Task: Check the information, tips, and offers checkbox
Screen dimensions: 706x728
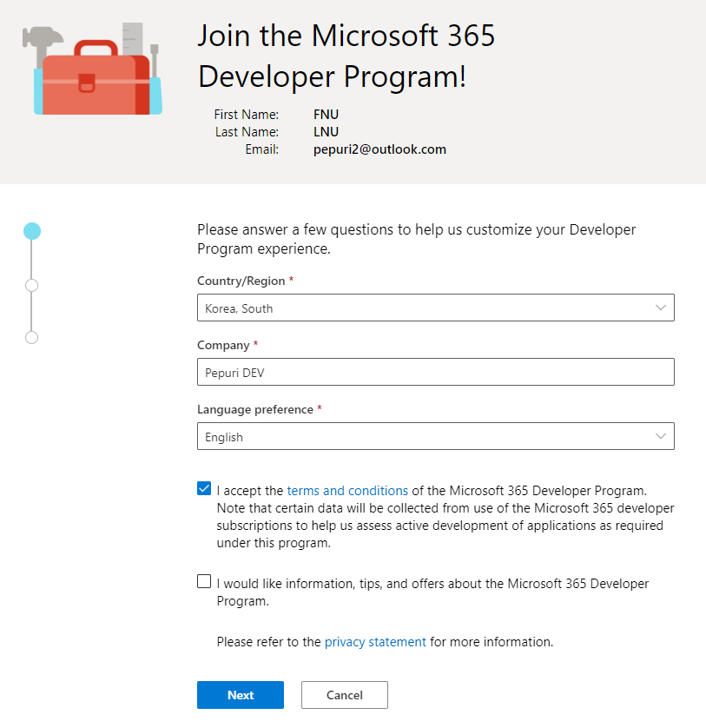Action: pyautogui.click(x=204, y=581)
